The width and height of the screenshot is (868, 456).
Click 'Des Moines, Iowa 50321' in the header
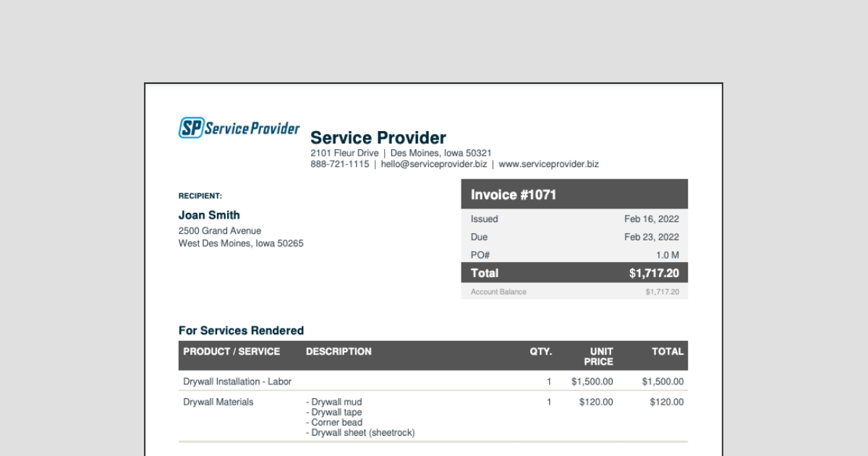pyautogui.click(x=441, y=153)
